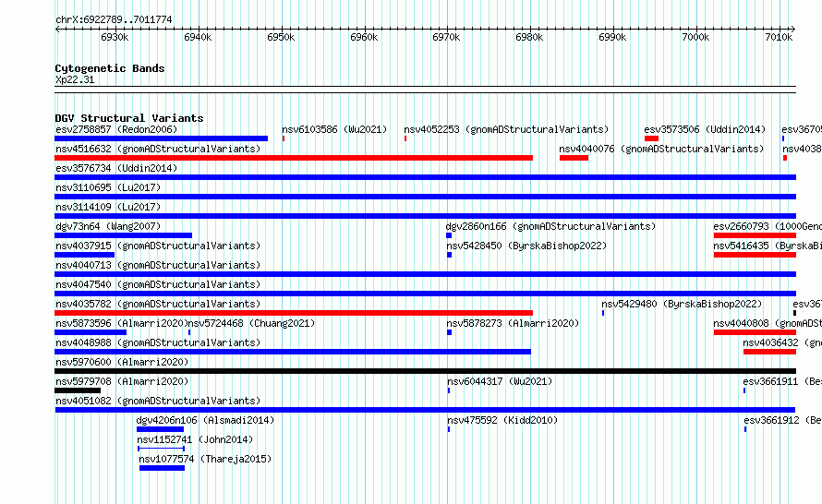The height and width of the screenshot is (504, 822).
Task: Open variant nsv6103586 (Wu2021)
Action: coord(334,129)
